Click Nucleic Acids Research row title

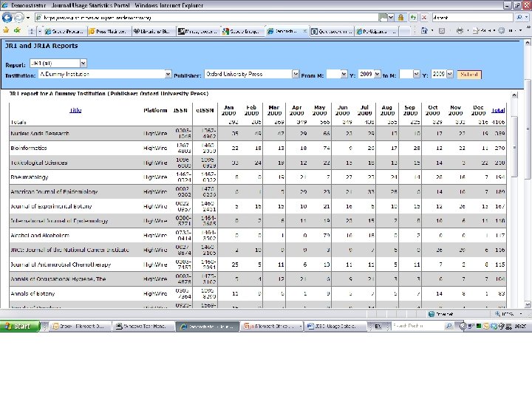tap(40, 133)
